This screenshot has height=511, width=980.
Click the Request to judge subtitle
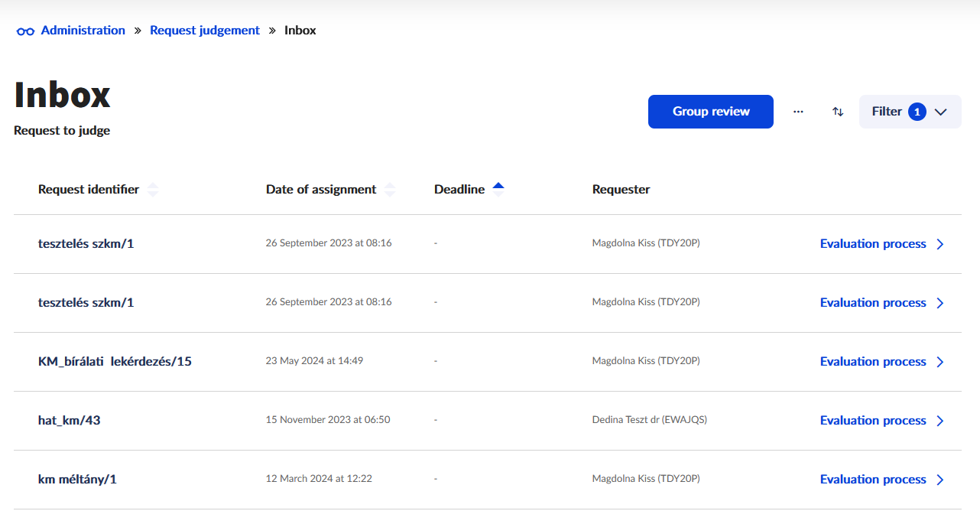coord(62,131)
